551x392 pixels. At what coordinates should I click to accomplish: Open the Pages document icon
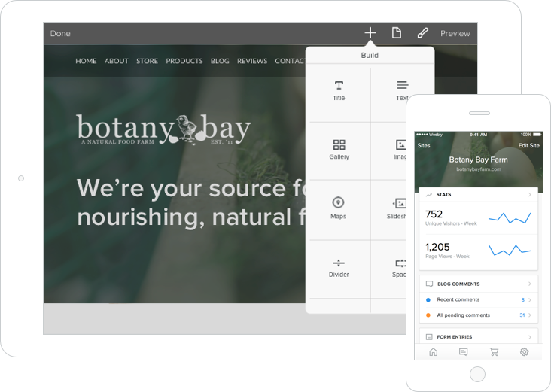397,33
